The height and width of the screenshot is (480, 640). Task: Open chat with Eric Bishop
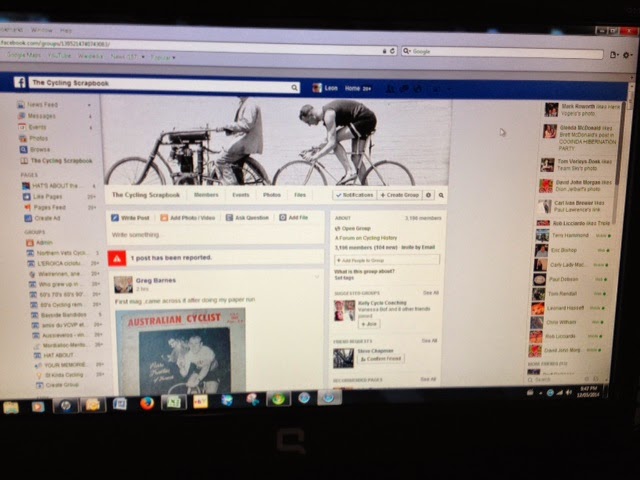pos(572,250)
